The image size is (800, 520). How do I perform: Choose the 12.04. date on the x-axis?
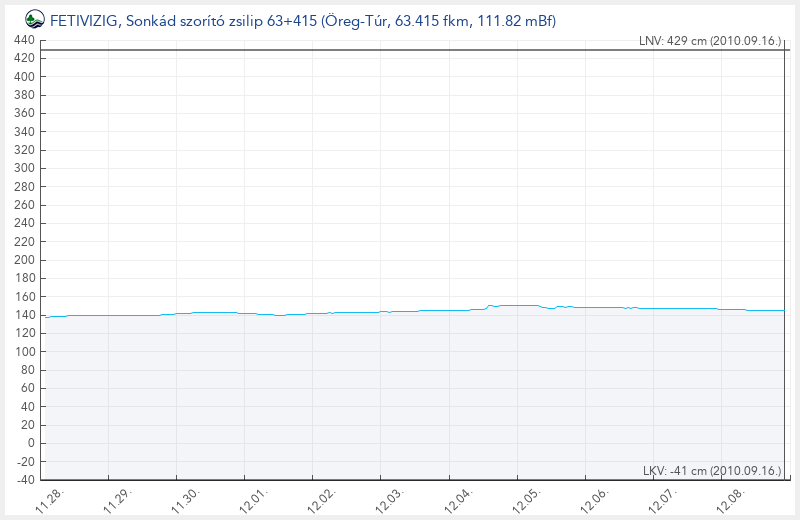coord(458,499)
